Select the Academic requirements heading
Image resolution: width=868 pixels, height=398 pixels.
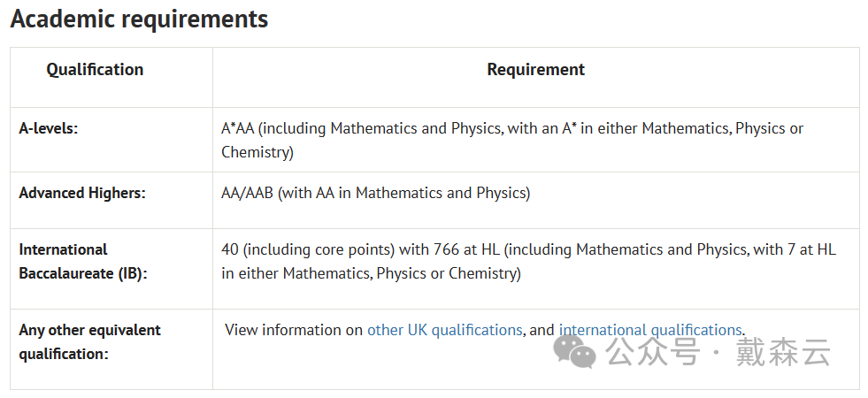[x=139, y=19]
